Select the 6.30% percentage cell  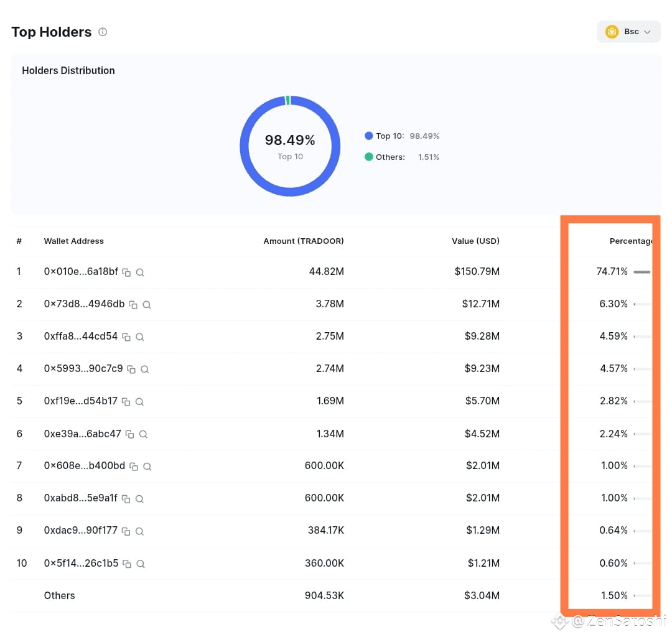pyautogui.click(x=614, y=304)
